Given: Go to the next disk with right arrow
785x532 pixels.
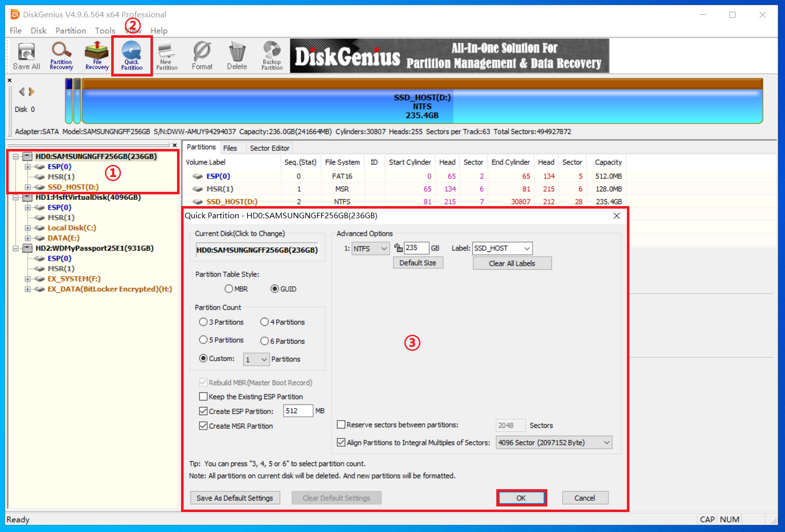Looking at the screenshot, I should coord(32,92).
